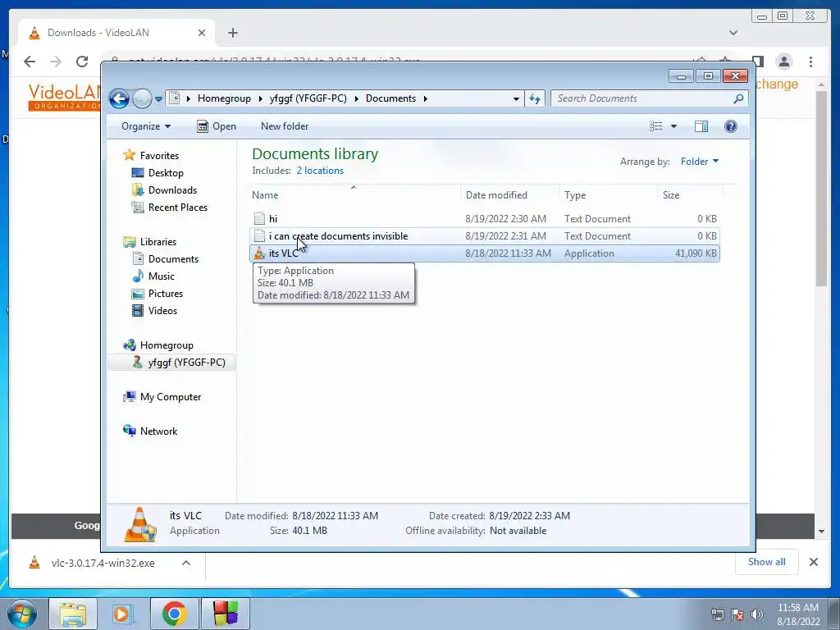The width and height of the screenshot is (840, 630).
Task: Change view using the view icon button
Action: pyautogui.click(x=655, y=126)
